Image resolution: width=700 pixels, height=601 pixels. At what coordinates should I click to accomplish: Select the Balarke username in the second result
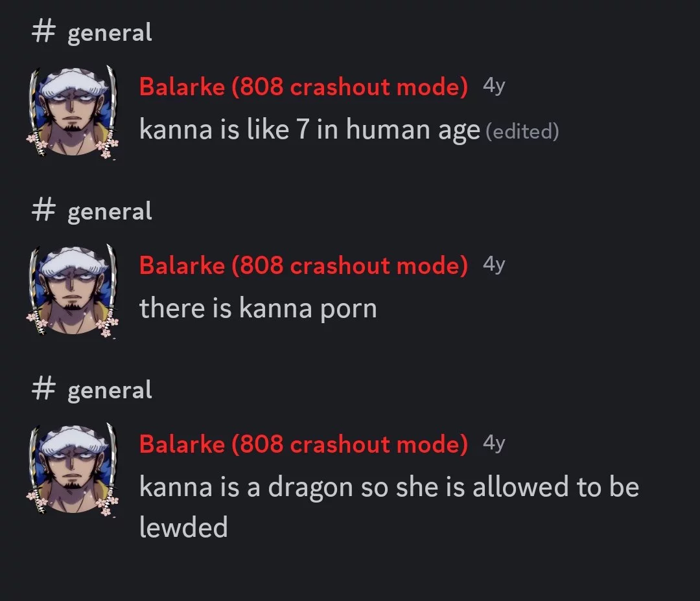coord(303,265)
